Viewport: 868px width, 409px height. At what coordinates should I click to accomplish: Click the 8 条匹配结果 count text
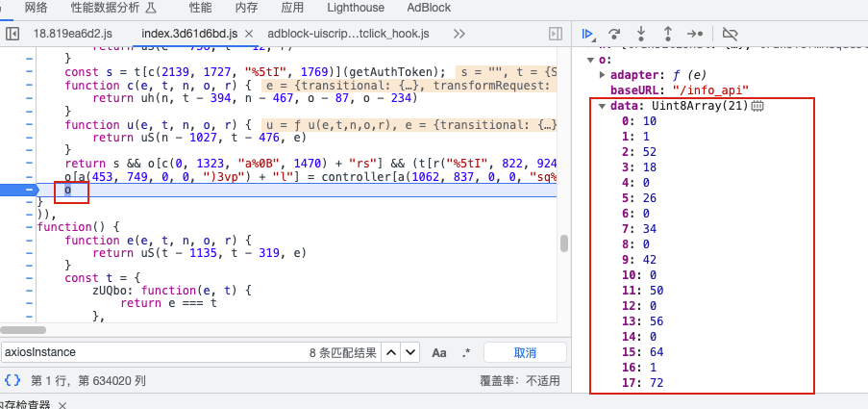pos(342,352)
